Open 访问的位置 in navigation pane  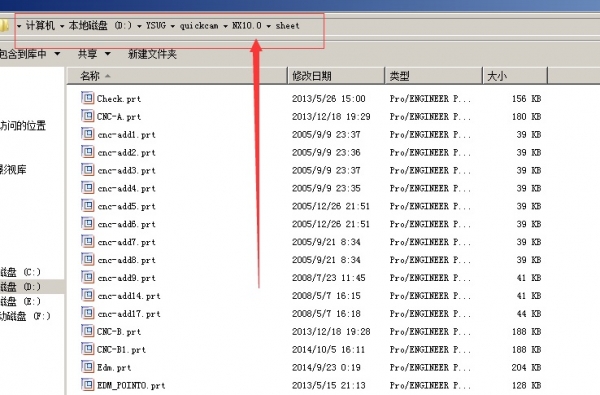coord(23,126)
